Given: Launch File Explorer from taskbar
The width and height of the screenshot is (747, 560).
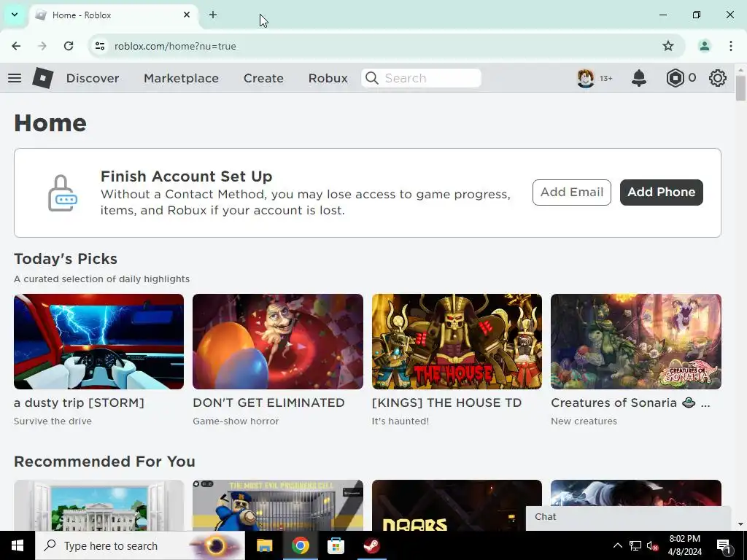Looking at the screenshot, I should 264,545.
